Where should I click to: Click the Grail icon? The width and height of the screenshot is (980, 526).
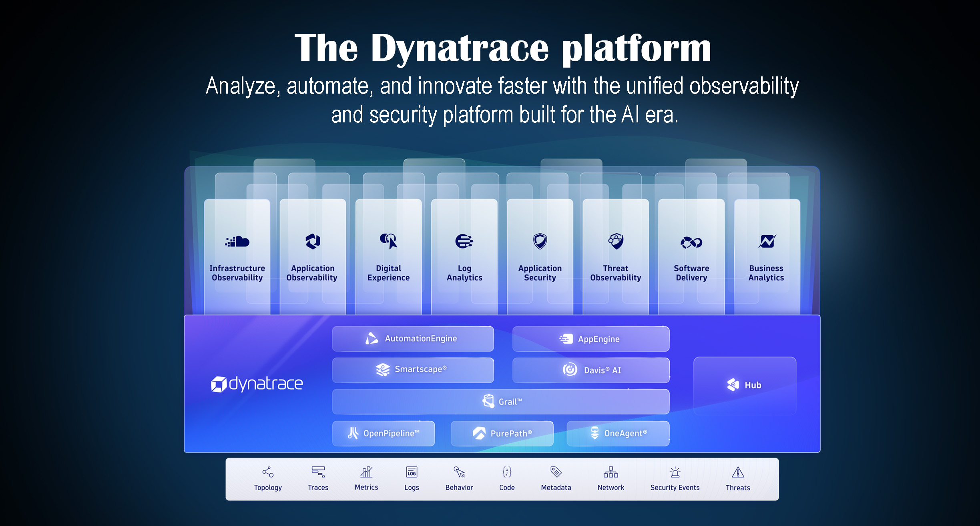(488, 401)
